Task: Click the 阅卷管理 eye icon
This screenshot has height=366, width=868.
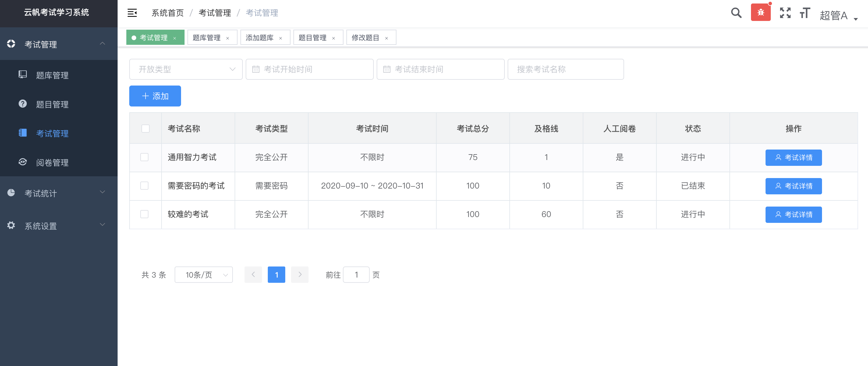Action: [x=23, y=162]
